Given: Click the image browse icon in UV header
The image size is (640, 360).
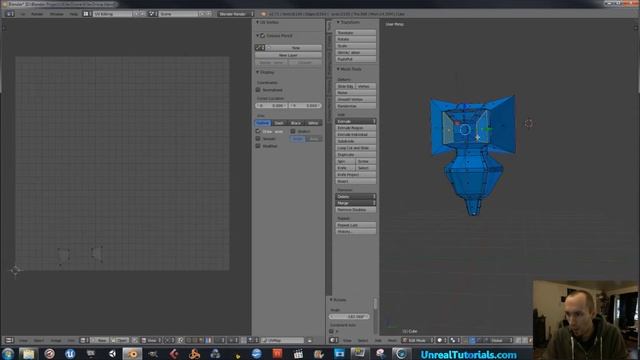Looking at the screenshot, I should [84, 340].
